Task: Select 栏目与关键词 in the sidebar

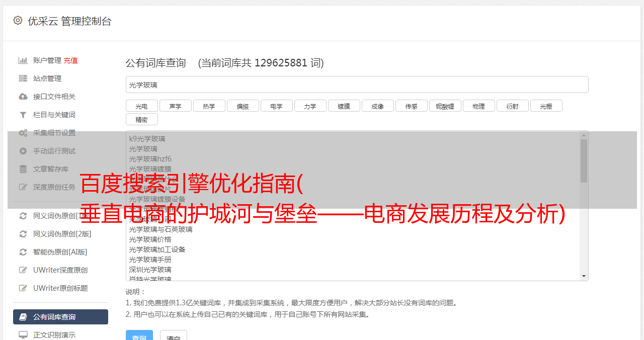Action: point(54,115)
